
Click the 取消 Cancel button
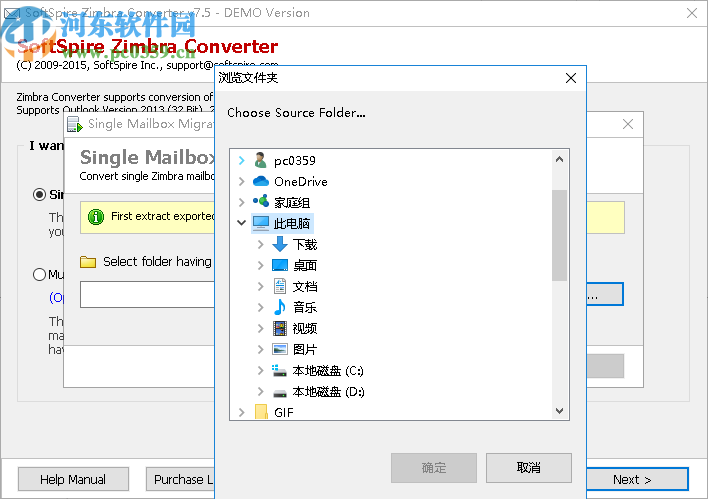coord(529,468)
